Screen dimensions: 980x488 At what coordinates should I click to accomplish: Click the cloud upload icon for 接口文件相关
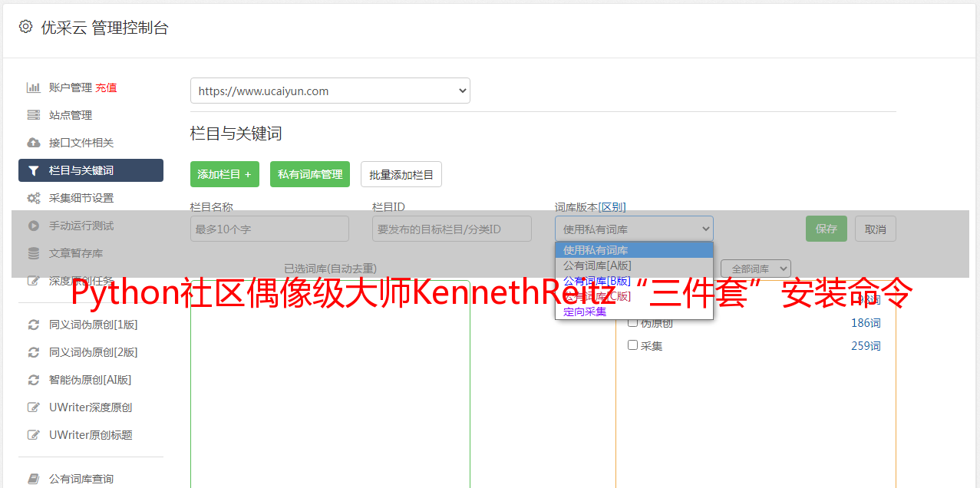[x=34, y=143]
